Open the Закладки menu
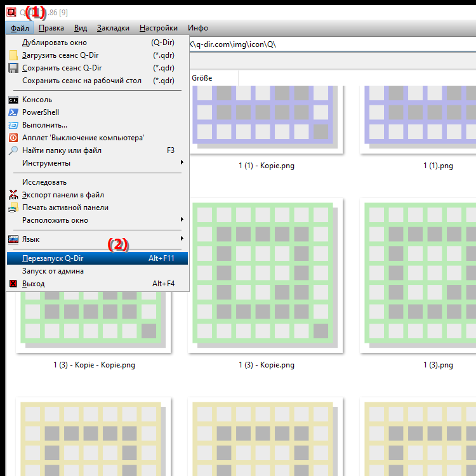The image size is (476, 476). click(113, 28)
